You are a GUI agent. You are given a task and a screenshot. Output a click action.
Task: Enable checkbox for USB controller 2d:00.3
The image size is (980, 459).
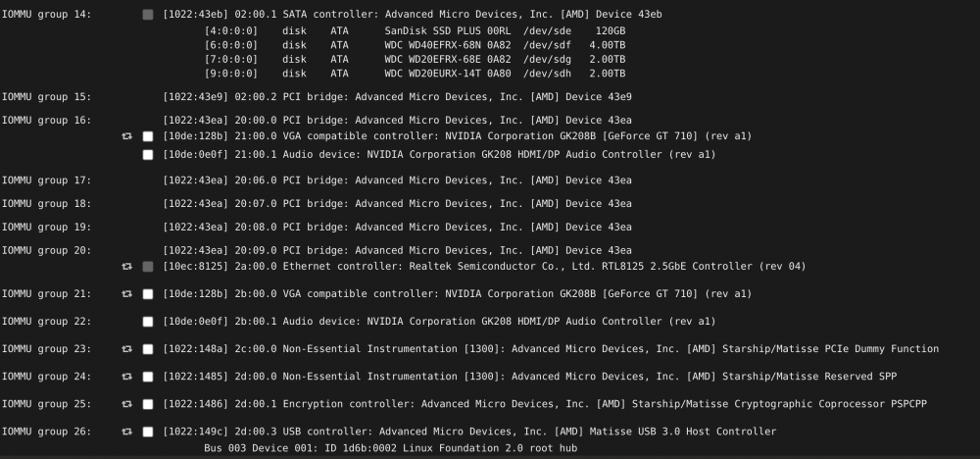tap(148, 432)
